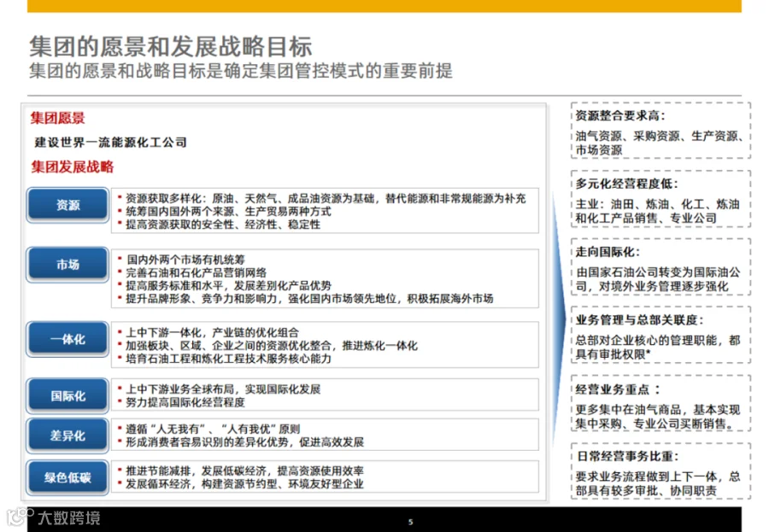Screen dimensions: 769x532
Task: Click the heading 经营业务重点
Action: click(618, 389)
